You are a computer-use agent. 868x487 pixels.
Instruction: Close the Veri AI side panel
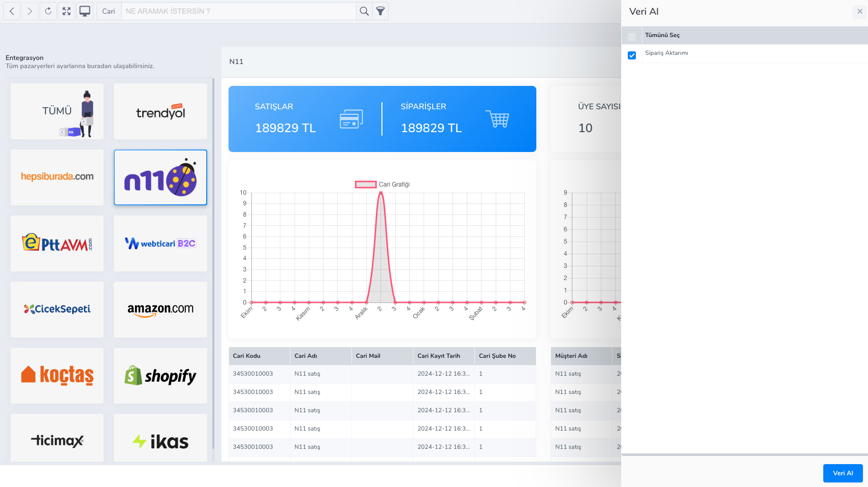pos(860,11)
